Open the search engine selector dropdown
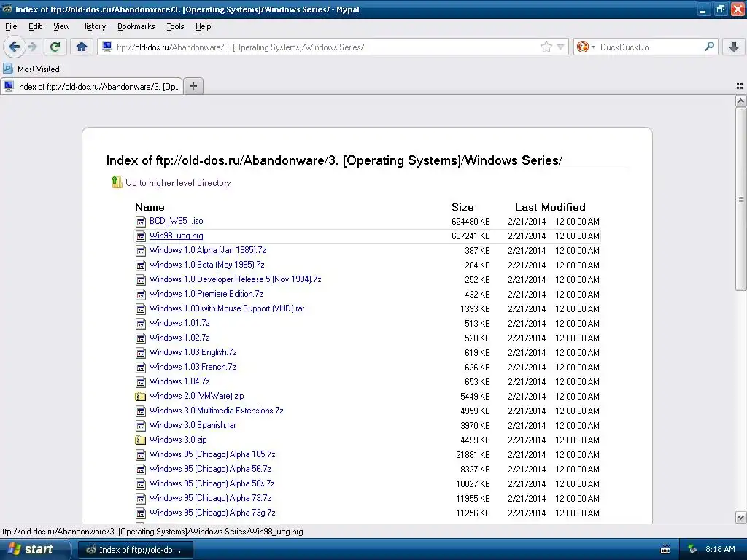The width and height of the screenshot is (747, 560). pyautogui.click(x=593, y=47)
